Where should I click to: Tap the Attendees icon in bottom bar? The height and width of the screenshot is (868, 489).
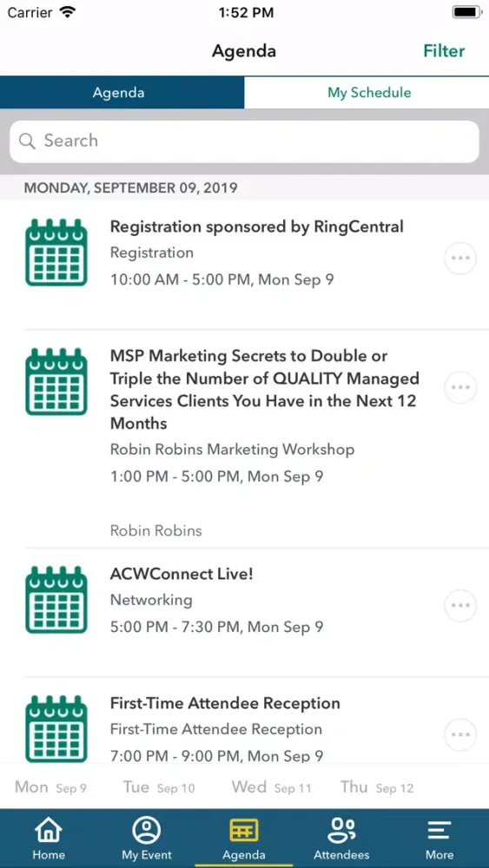pyautogui.click(x=341, y=831)
